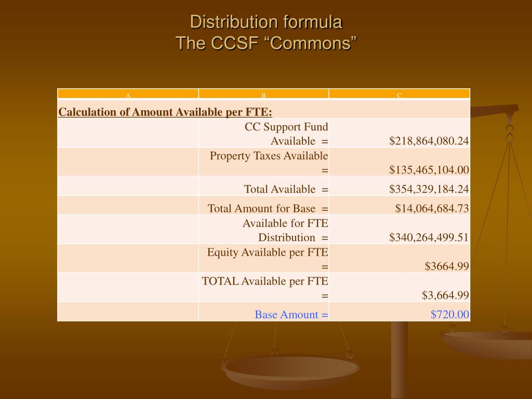Select column header A
532x399 pixels.
(x=128, y=94)
